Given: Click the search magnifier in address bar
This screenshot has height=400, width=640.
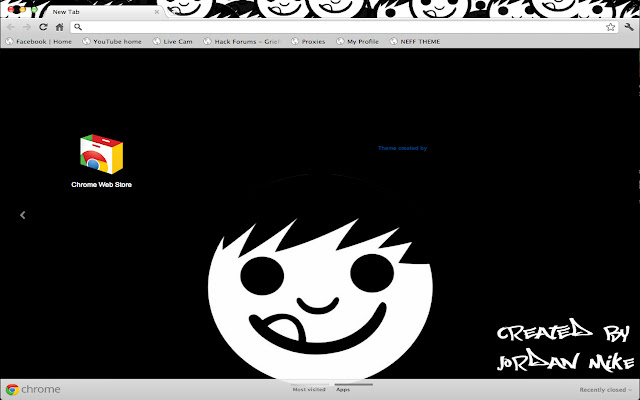Looking at the screenshot, I should (78, 27).
